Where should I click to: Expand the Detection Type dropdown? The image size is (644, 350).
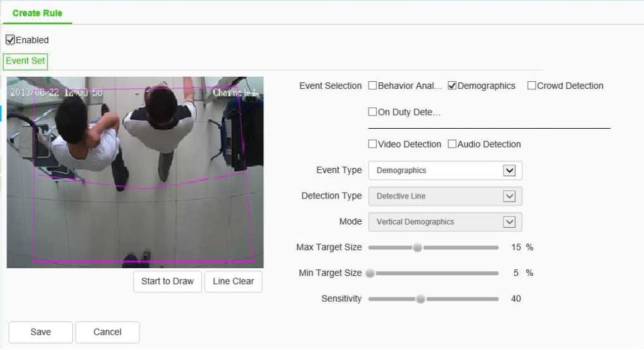click(x=509, y=197)
